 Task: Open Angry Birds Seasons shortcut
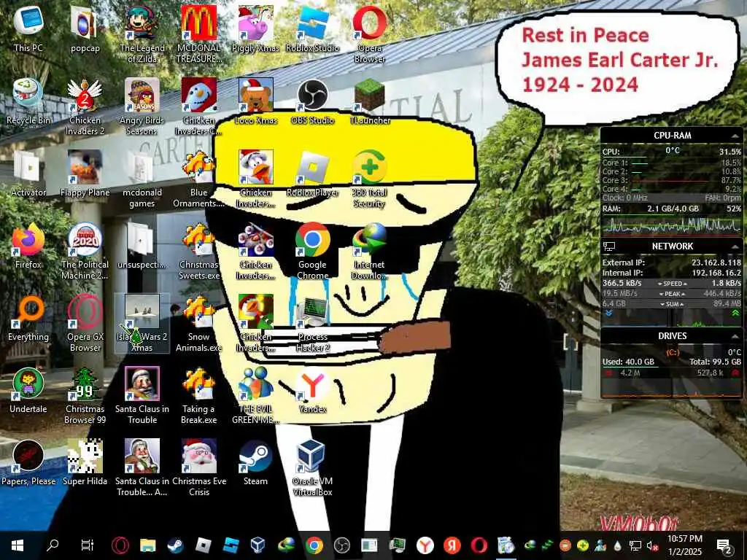142,106
